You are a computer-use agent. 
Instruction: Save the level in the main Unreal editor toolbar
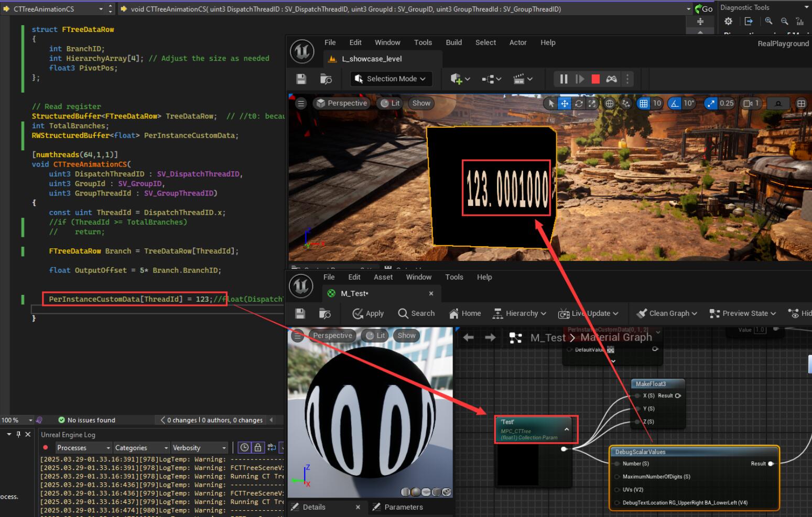click(301, 79)
